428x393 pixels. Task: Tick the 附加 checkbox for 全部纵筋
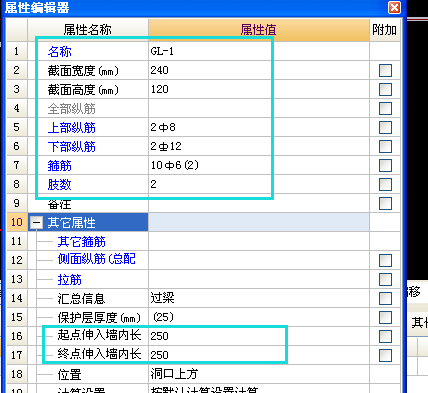385,108
